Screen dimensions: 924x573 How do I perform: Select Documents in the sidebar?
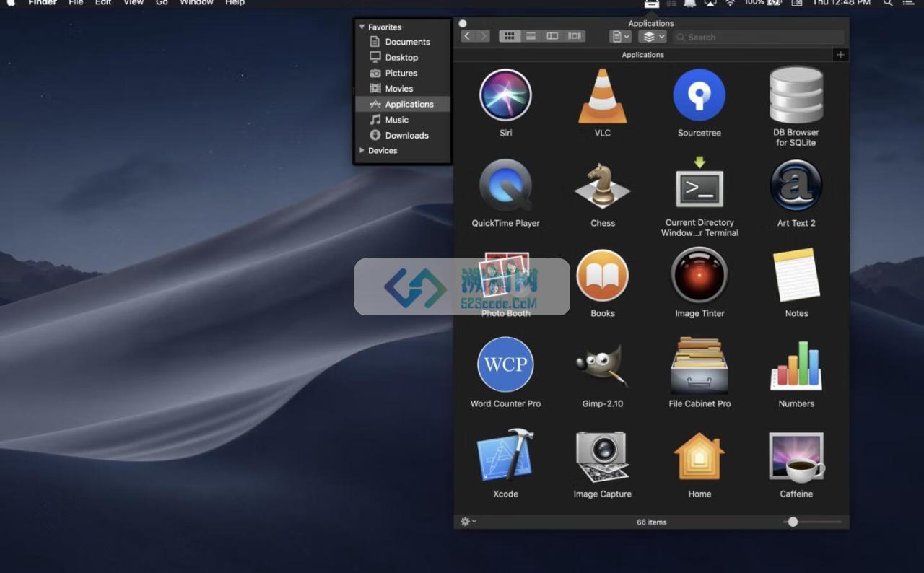[x=403, y=42]
